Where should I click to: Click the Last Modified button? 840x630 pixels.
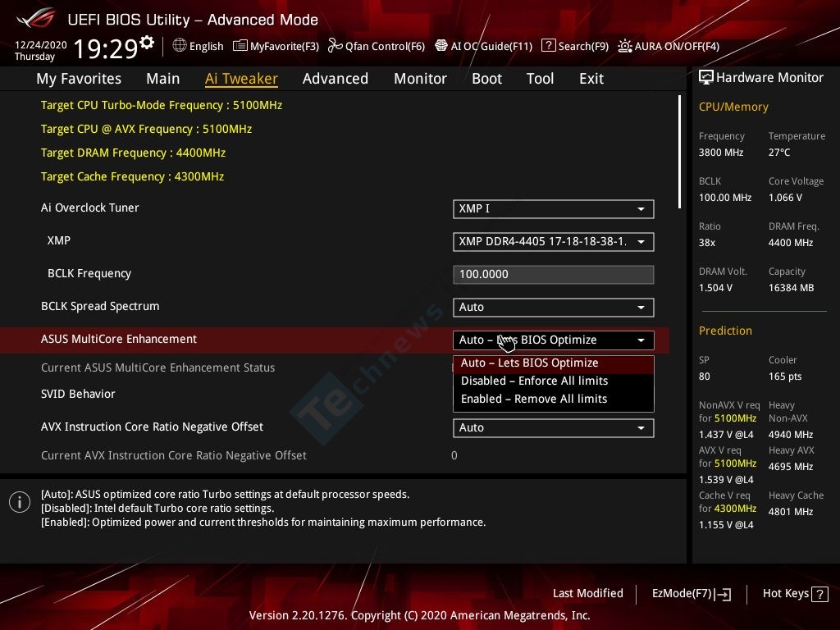click(x=587, y=593)
